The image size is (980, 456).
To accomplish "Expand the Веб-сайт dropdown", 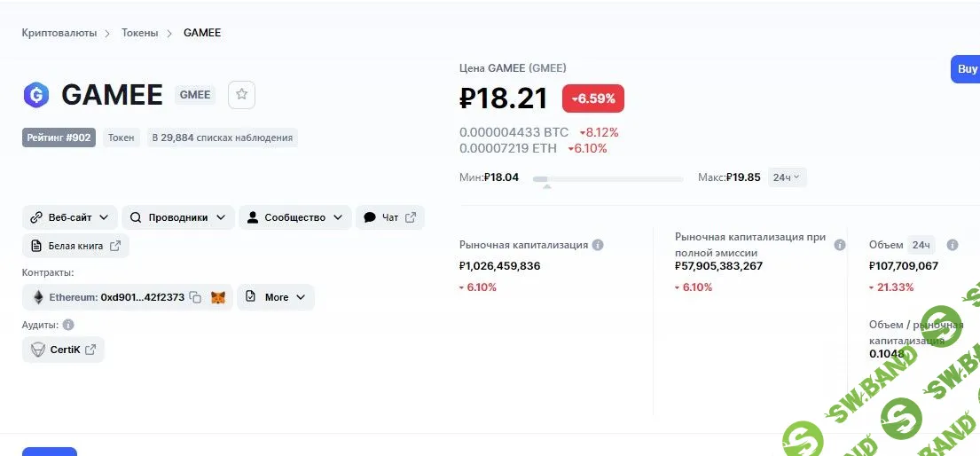I will coord(69,217).
